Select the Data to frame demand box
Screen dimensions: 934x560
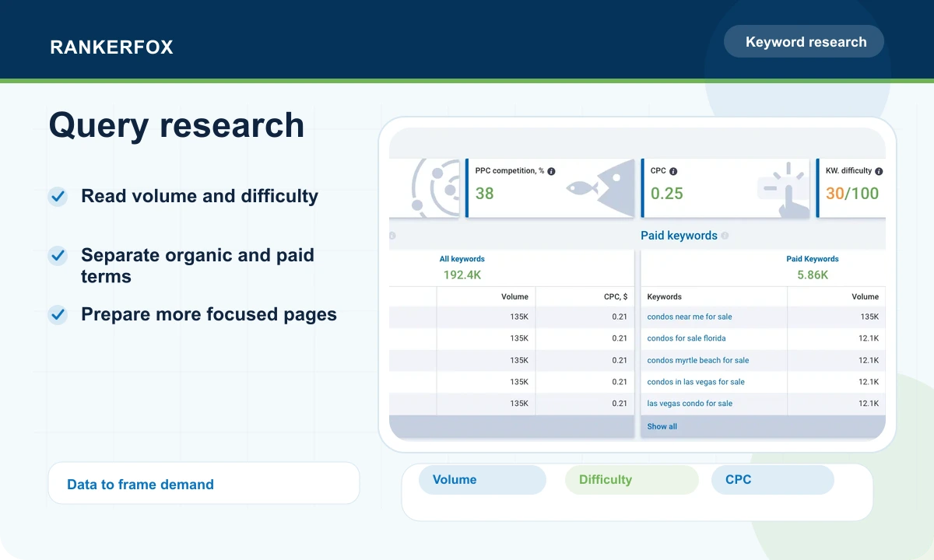click(204, 484)
